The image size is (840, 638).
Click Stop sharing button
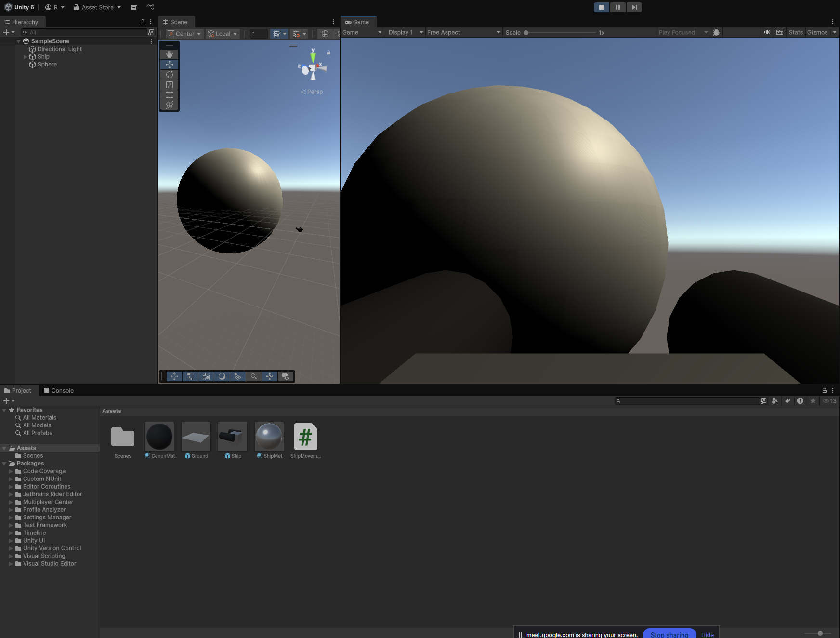tap(669, 634)
